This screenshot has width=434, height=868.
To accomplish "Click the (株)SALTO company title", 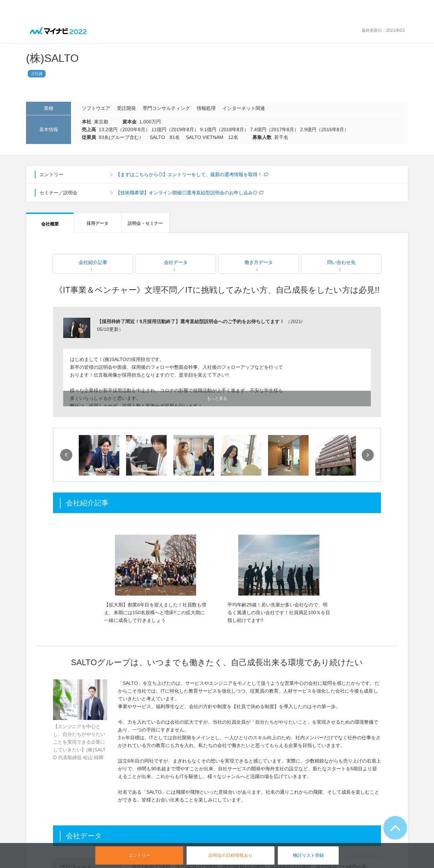I will pyautogui.click(x=52, y=58).
